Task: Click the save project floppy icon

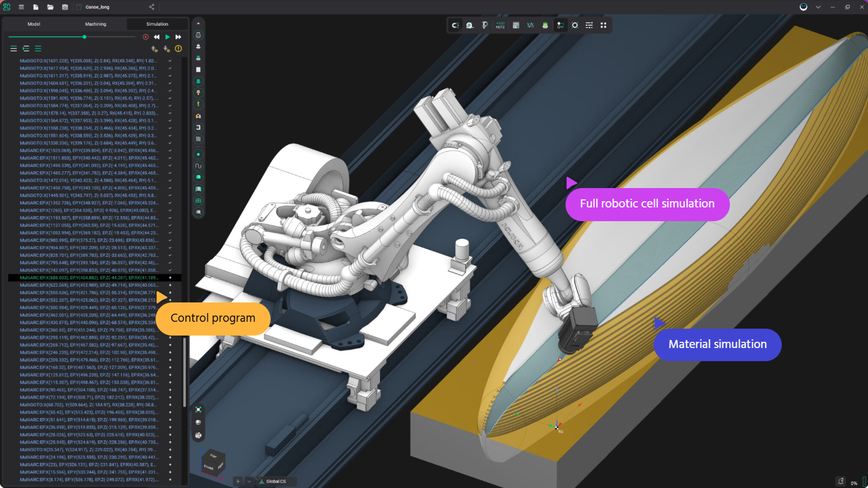Action: tap(65, 7)
